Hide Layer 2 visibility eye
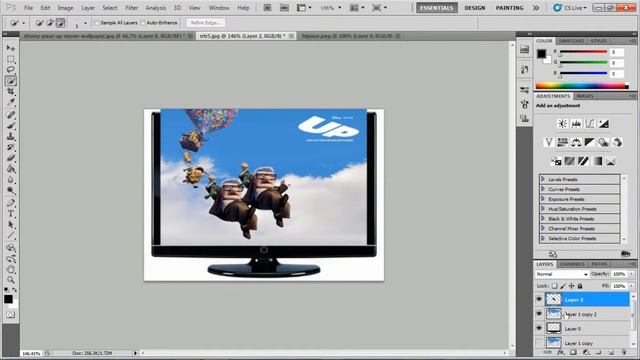This screenshot has height=360, width=640. click(x=539, y=300)
